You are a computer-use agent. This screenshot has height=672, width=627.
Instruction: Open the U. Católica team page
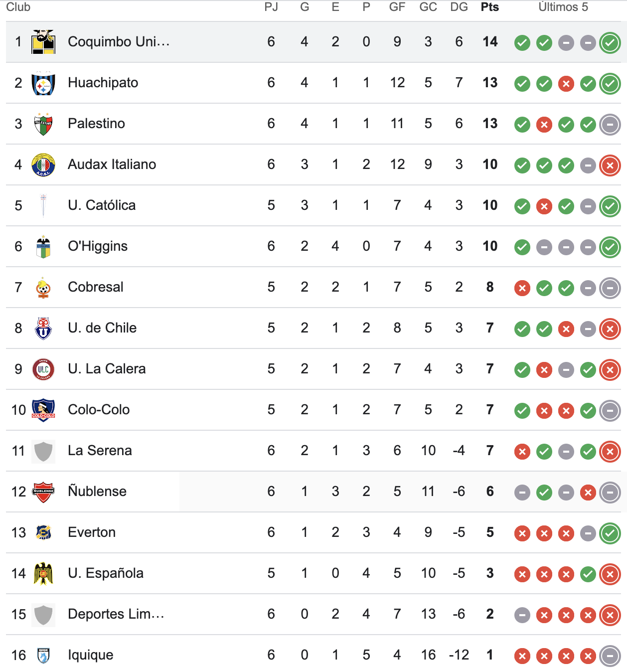point(102,205)
